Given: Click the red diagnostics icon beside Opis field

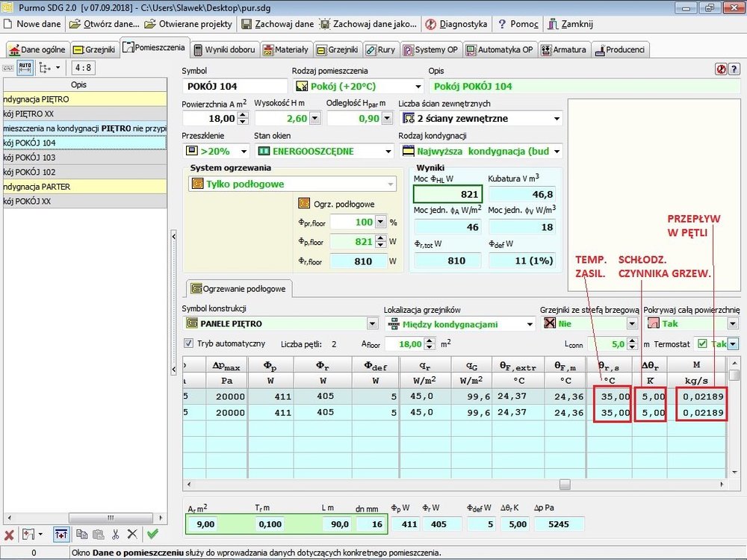Looking at the screenshot, I should click(x=721, y=68).
